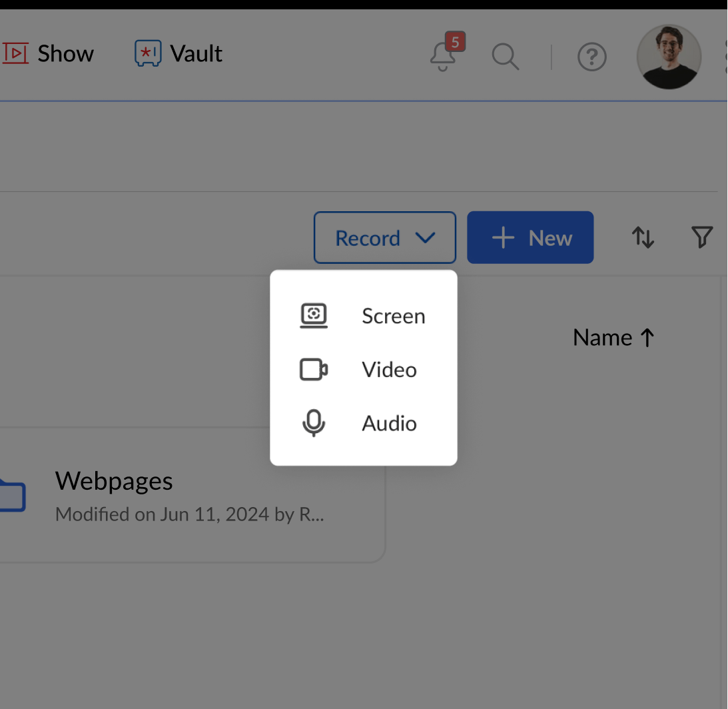Click the notification count badge showing 5
The width and height of the screenshot is (728, 709).
pyautogui.click(x=454, y=42)
